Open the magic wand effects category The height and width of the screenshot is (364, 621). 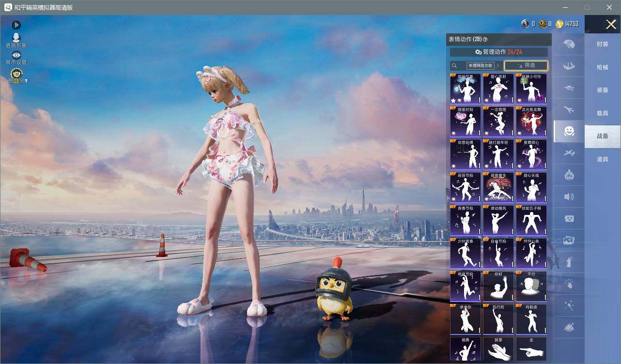coord(569,306)
